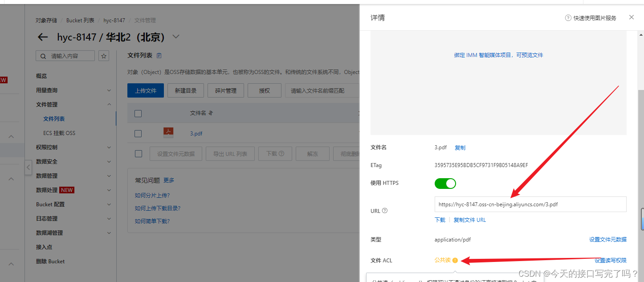Disable the 使用 HTTPS toggle

pos(445,183)
